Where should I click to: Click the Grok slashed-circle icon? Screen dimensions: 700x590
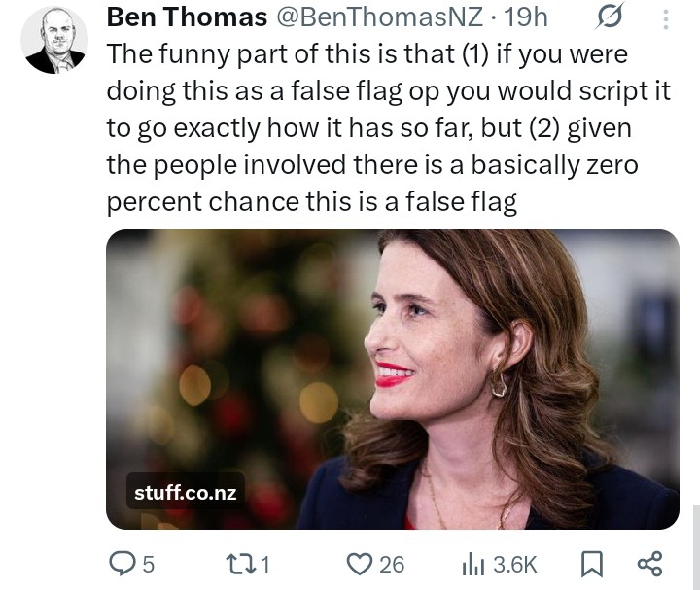tap(610, 17)
